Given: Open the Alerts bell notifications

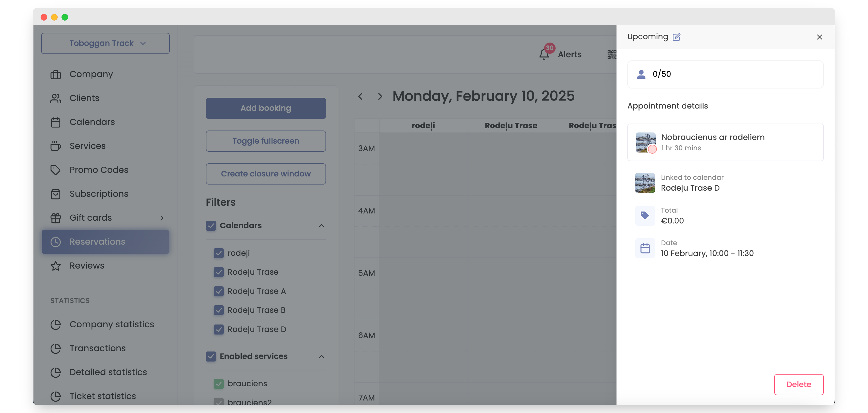Looking at the screenshot, I should pos(544,54).
